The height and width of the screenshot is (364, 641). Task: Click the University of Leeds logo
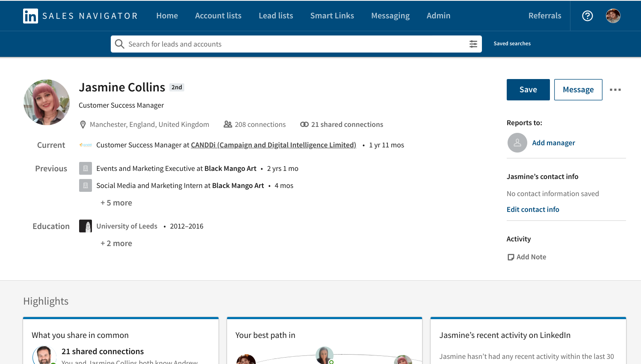tap(86, 226)
